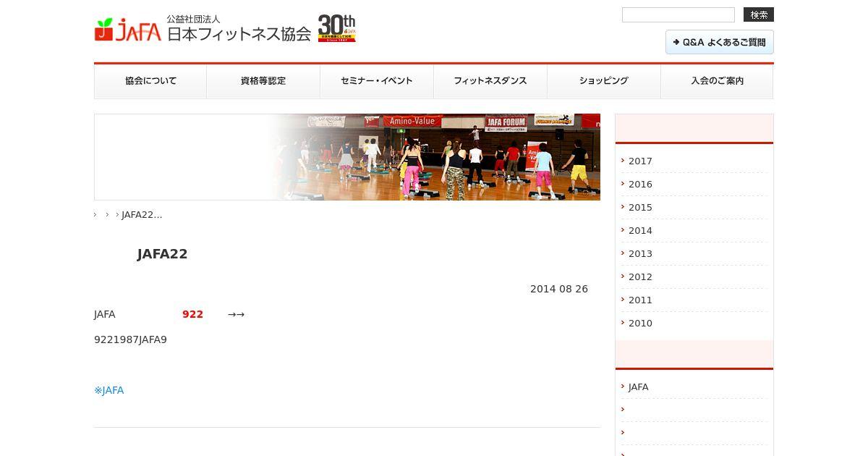Select the 2010 archive link

(x=640, y=324)
